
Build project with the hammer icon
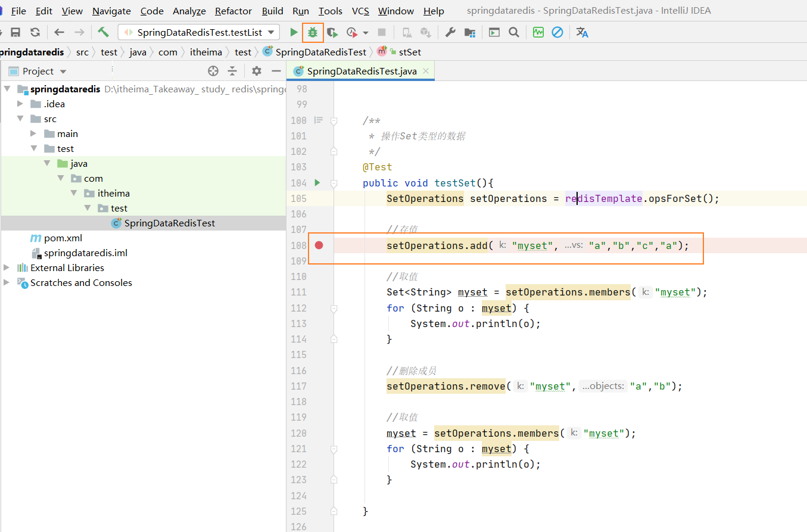[104, 32]
